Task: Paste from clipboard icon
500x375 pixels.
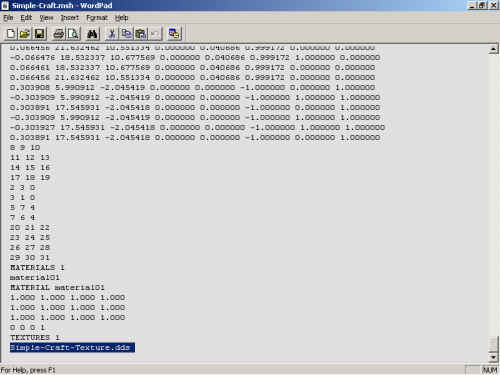Action: (141, 34)
